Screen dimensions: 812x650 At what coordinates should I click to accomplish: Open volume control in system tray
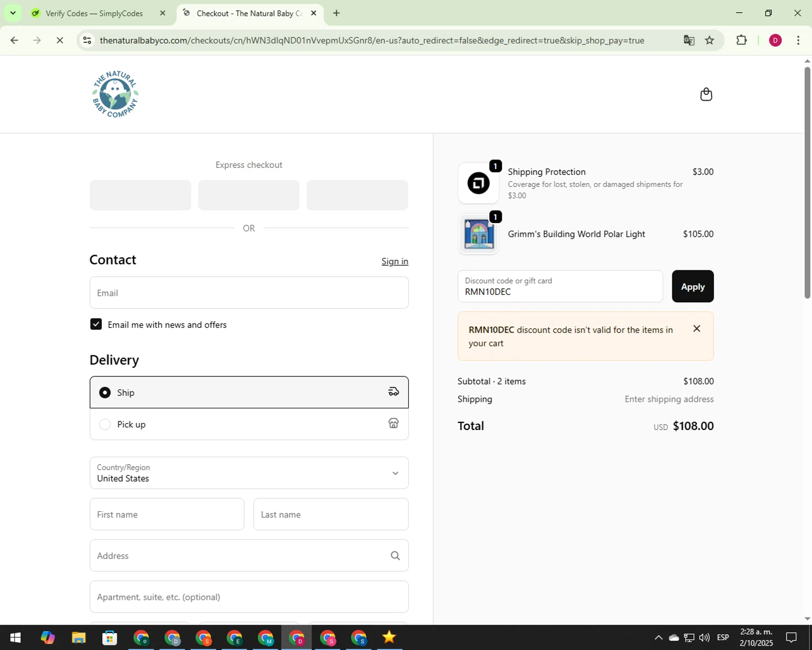coord(704,638)
